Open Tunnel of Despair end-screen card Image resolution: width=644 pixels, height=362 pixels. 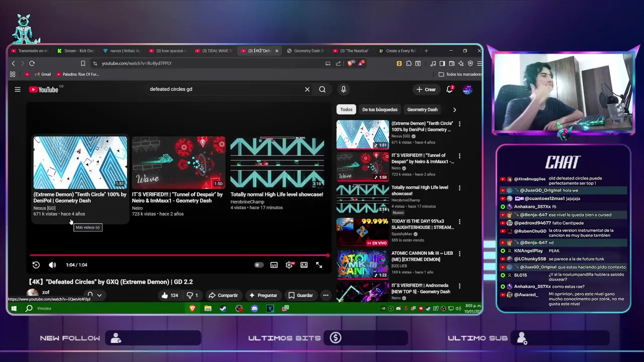click(x=178, y=176)
